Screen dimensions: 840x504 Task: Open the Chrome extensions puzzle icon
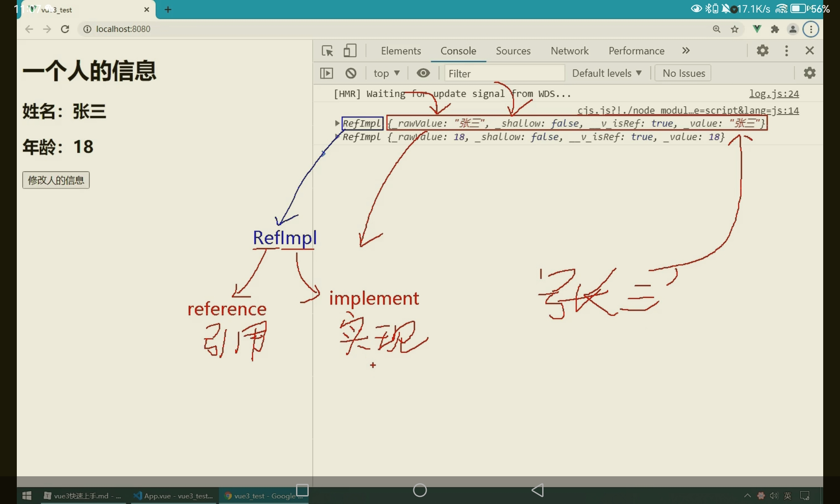coord(775,29)
